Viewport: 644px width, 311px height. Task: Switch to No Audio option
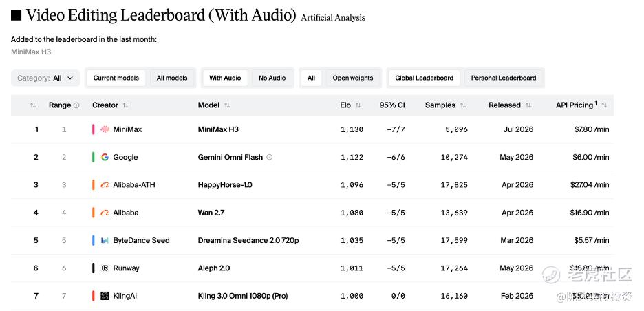click(x=272, y=78)
